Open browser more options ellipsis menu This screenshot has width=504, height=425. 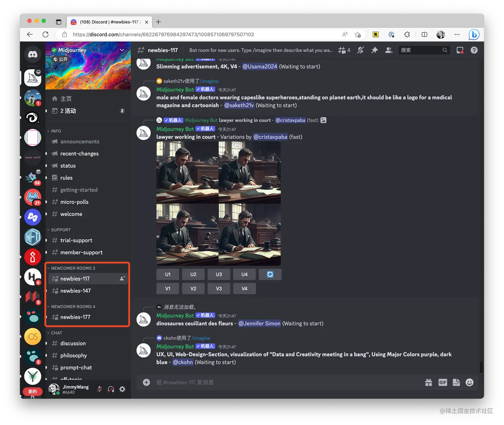coord(457,34)
